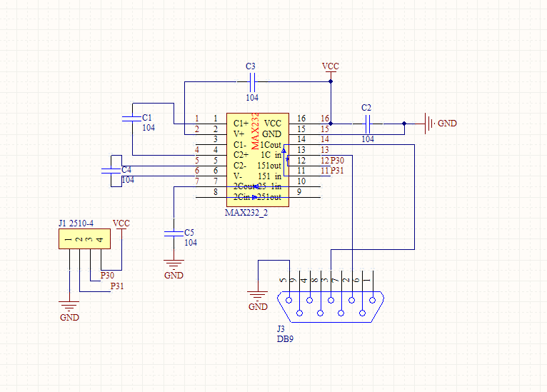Image resolution: width=547 pixels, height=392 pixels.
Task: Select the C5 capacitor symbol
Action: [x=174, y=233]
